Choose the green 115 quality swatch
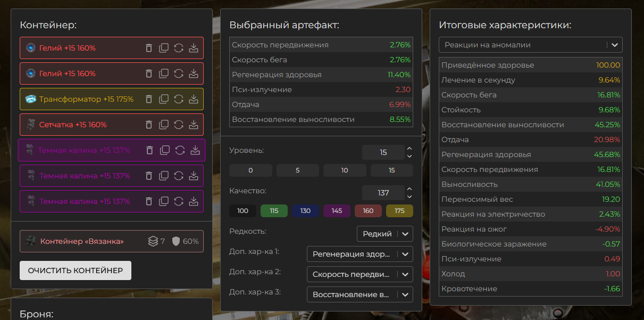The height and width of the screenshot is (320, 644). tap(274, 211)
